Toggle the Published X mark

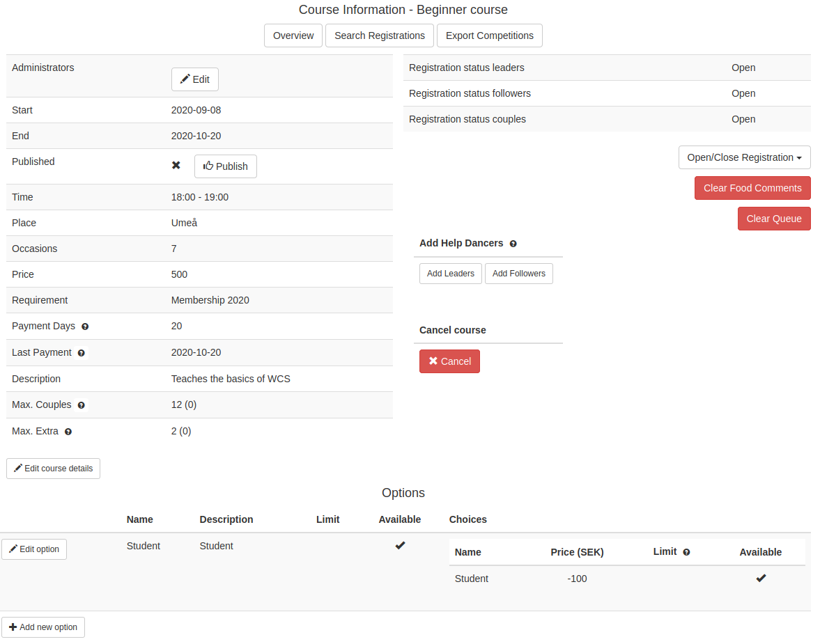coord(176,165)
